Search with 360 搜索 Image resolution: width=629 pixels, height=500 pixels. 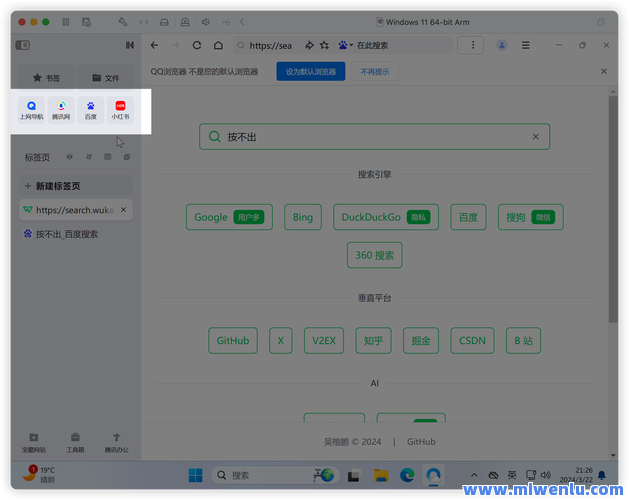[x=375, y=255]
